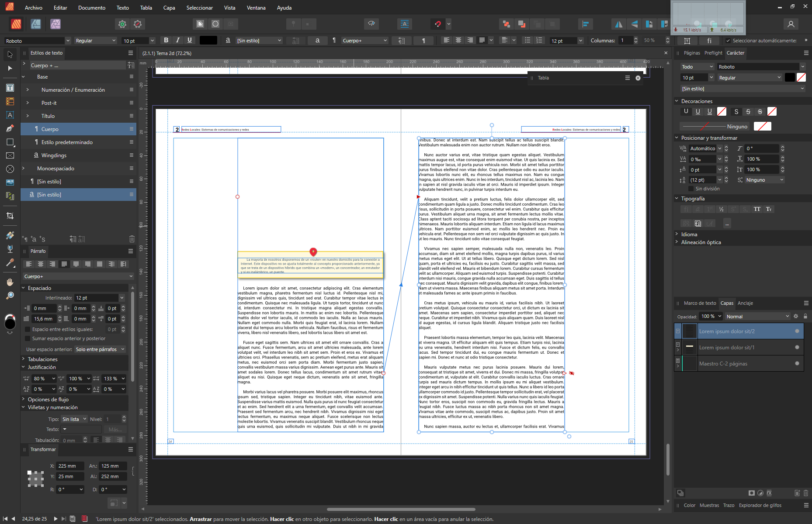Click the X position field 225 mm
Viewport: 812px width, 524px height.
click(x=70, y=466)
